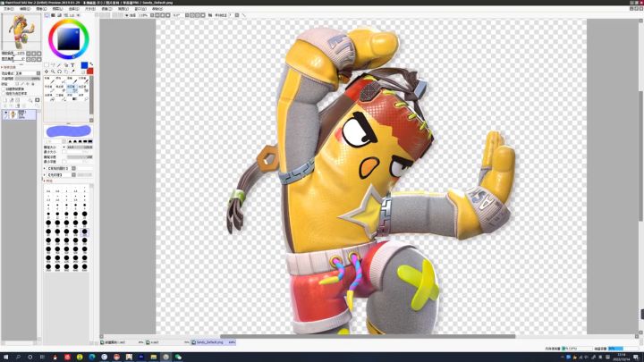Viewport: 644px width, 362px height.
Task: Show the swatches panel icon
Action: [x=72, y=15]
